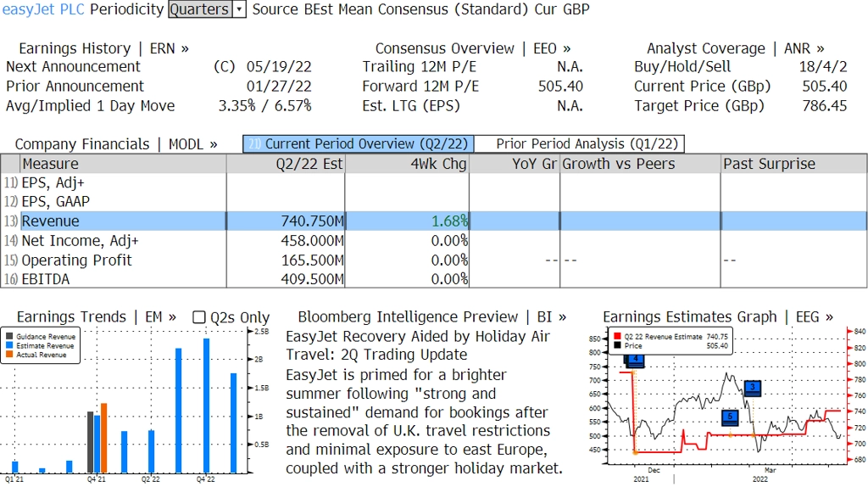Click the Actual Revenue legend swatch
This screenshot has height=487, width=868.
coord(10,354)
